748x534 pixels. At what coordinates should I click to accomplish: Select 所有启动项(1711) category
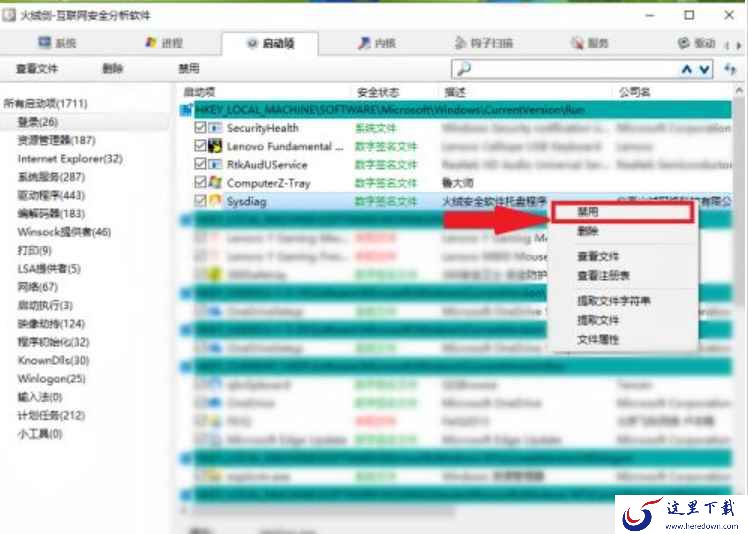[x=45, y=103]
